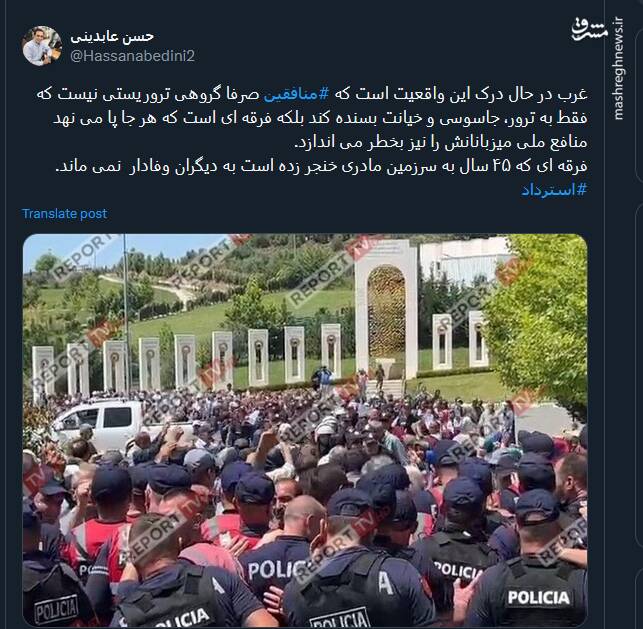Click the vertical mashreghnews.ir text
The image size is (643, 629).
[618, 69]
